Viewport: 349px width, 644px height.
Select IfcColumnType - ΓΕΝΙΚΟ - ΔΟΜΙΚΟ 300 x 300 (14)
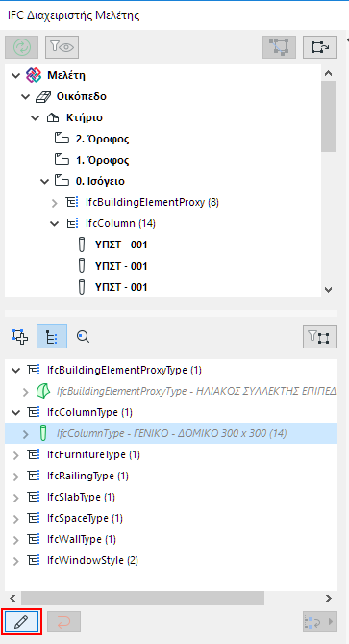(171, 433)
